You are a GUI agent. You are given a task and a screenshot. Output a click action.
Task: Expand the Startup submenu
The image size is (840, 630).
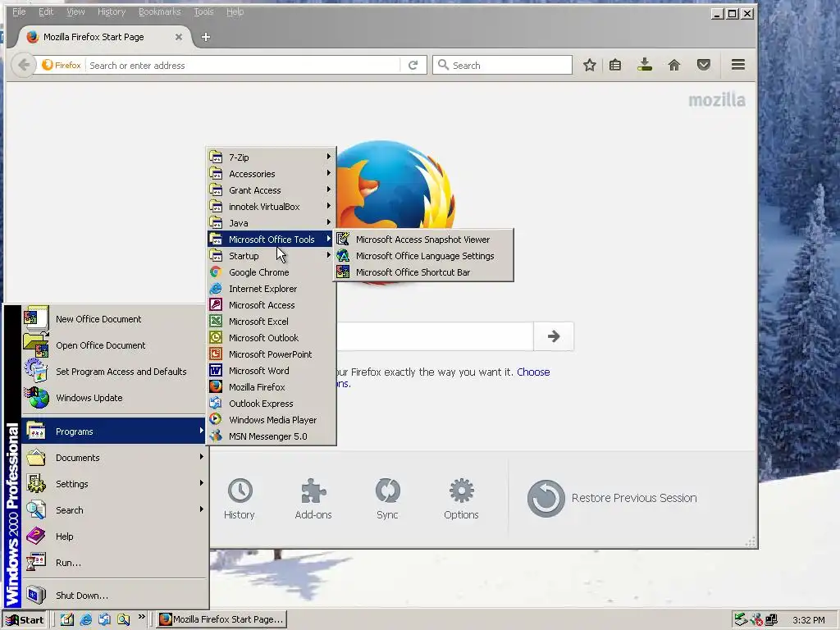pyautogui.click(x=271, y=256)
